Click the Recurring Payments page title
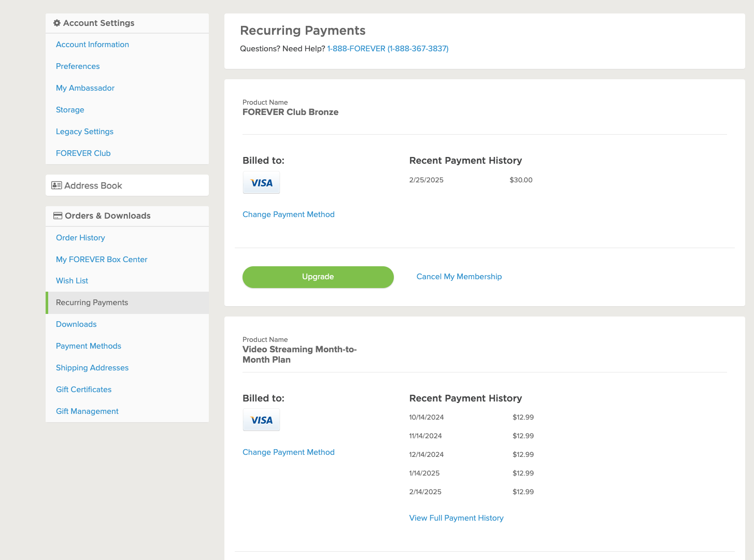 pos(303,31)
